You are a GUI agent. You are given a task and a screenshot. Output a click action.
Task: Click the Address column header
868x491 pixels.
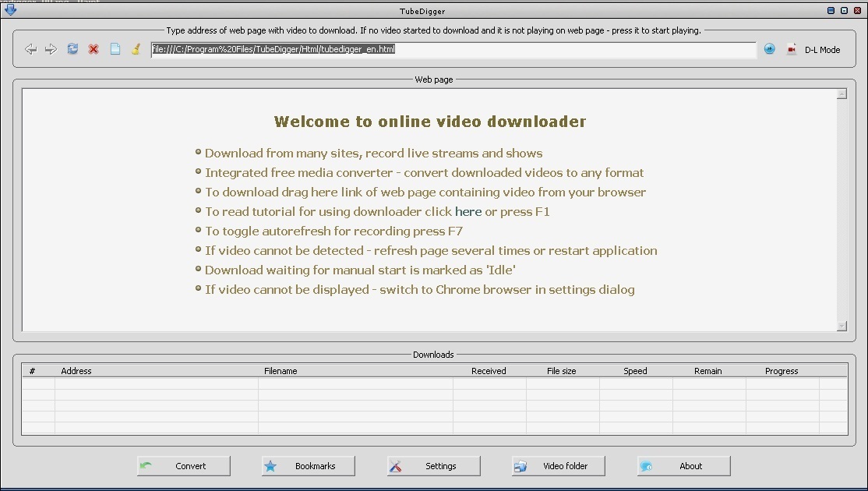point(157,371)
